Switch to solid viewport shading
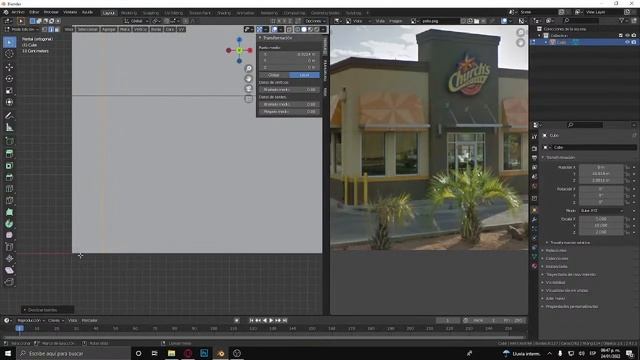The width and height of the screenshot is (640, 360). (x=304, y=29)
